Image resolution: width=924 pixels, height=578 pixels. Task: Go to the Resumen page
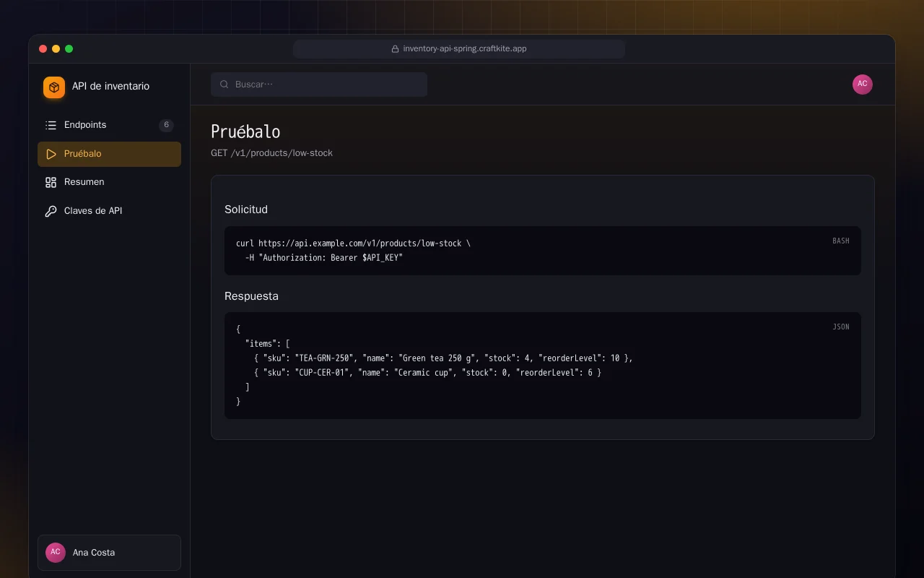tap(109, 182)
